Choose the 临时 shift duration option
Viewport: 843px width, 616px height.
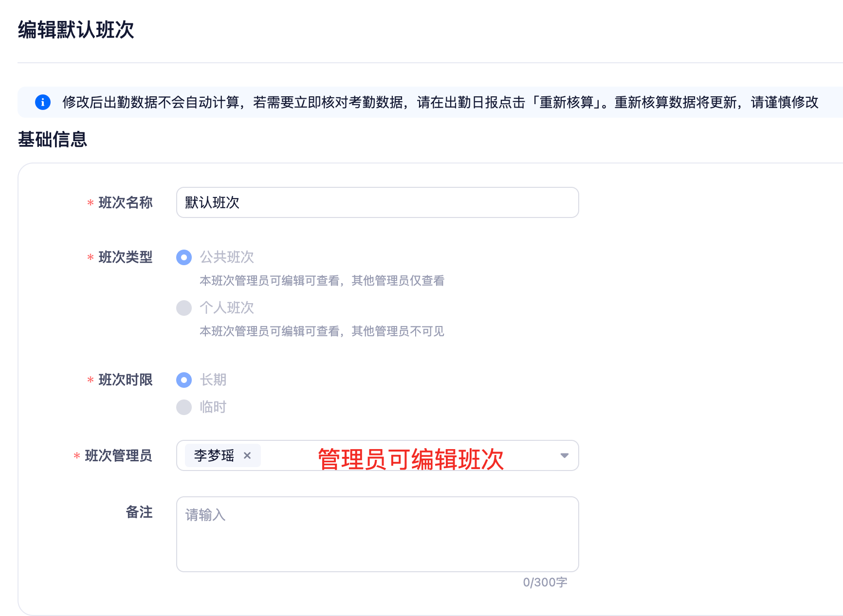click(x=184, y=407)
